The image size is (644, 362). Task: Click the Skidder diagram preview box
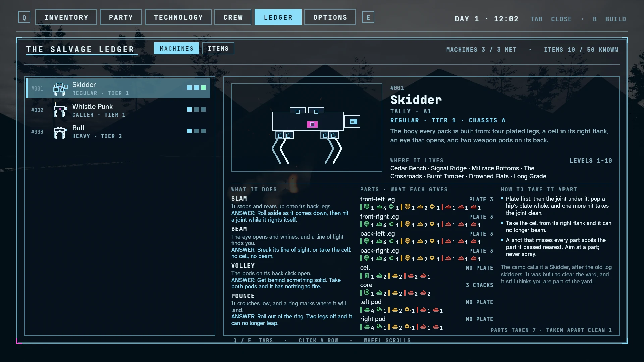(x=307, y=128)
